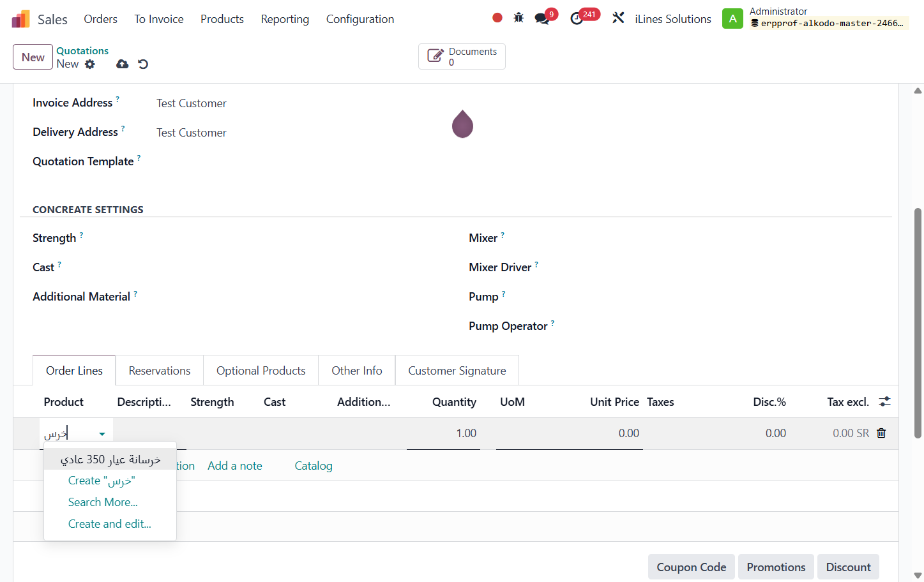Click the Test Customer invoice address value
Image resolution: width=924 pixels, height=582 pixels.
pos(192,103)
